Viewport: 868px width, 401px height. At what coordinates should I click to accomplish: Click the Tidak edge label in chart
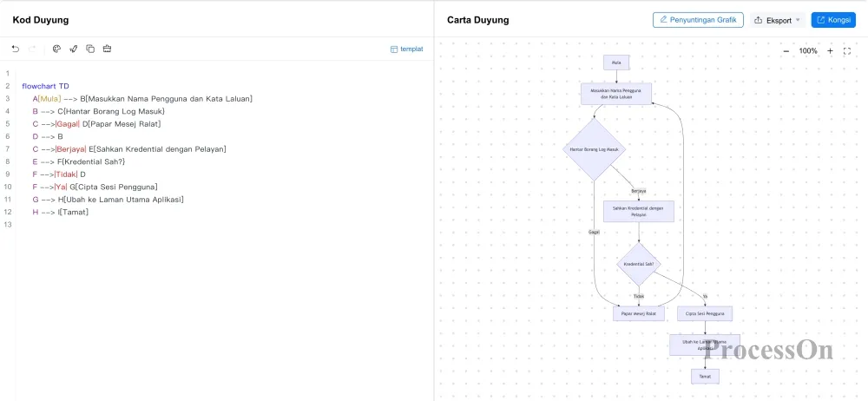pyautogui.click(x=639, y=296)
